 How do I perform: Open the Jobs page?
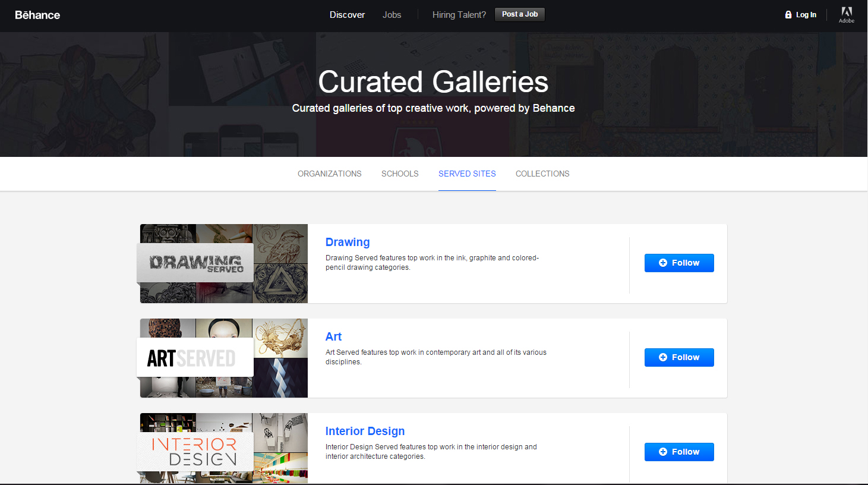point(392,14)
